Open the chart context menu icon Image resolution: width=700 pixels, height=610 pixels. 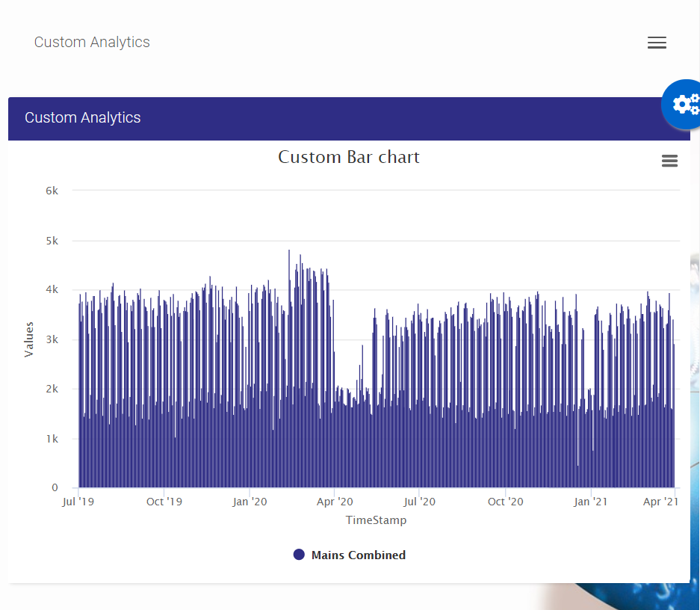click(669, 161)
